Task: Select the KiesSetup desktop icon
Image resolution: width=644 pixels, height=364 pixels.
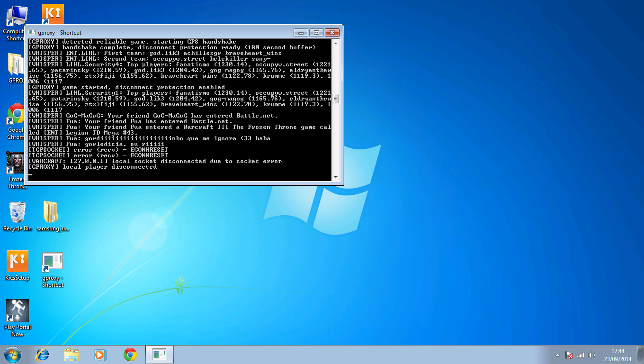Action: 18,265
